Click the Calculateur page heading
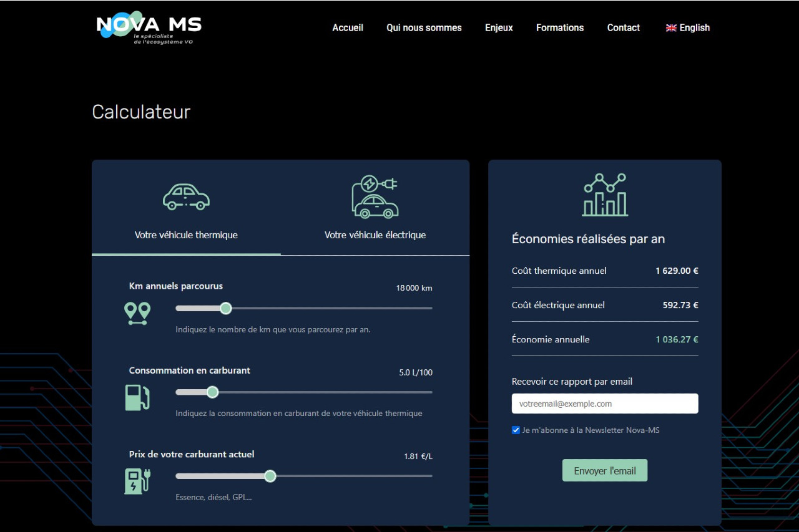 point(141,112)
